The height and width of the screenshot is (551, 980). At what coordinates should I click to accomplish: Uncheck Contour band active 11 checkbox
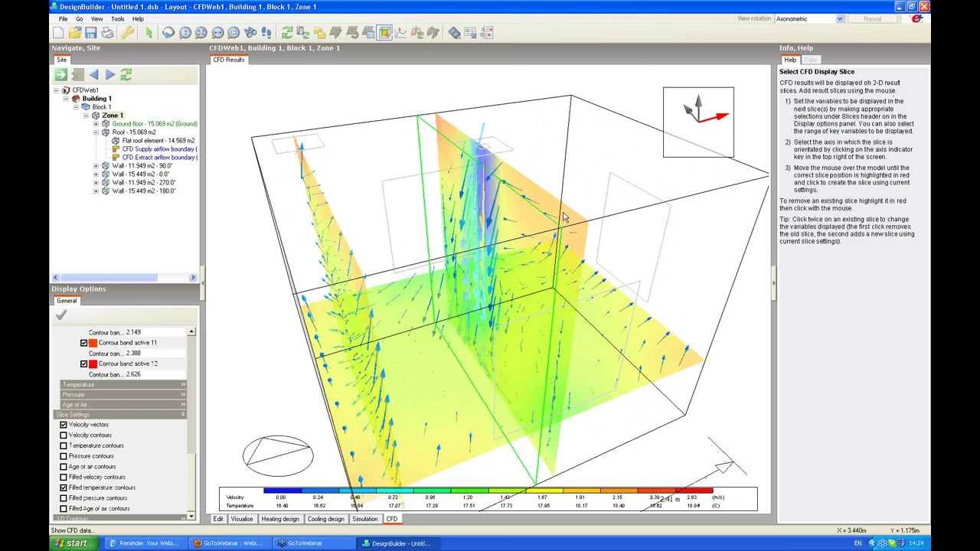[x=84, y=343]
